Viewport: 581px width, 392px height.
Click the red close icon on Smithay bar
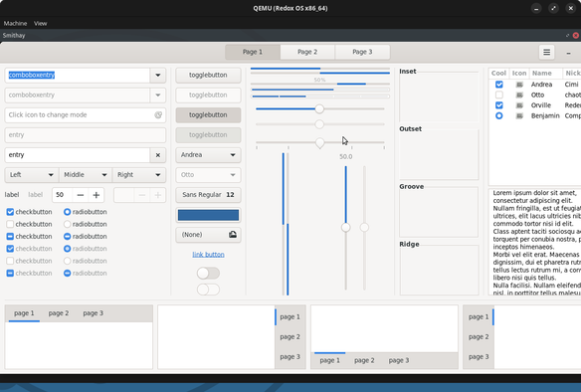point(576,35)
